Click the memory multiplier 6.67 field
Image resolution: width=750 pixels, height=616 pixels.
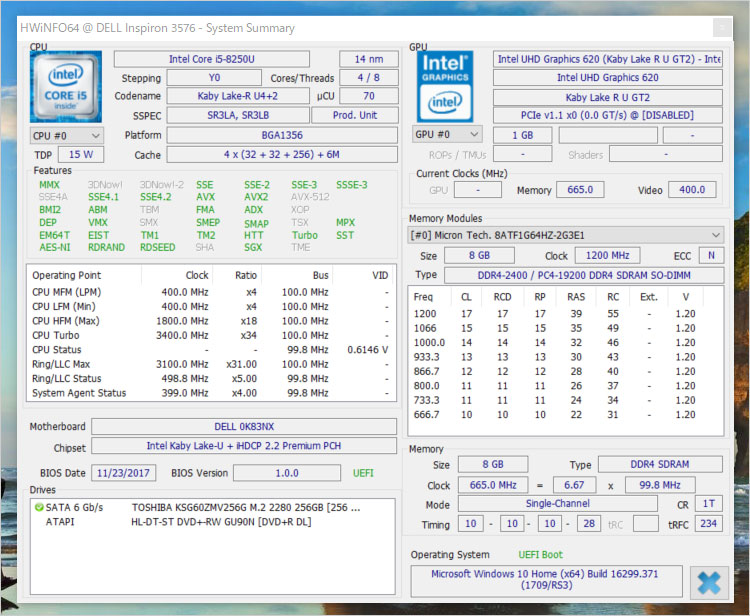pyautogui.click(x=574, y=485)
